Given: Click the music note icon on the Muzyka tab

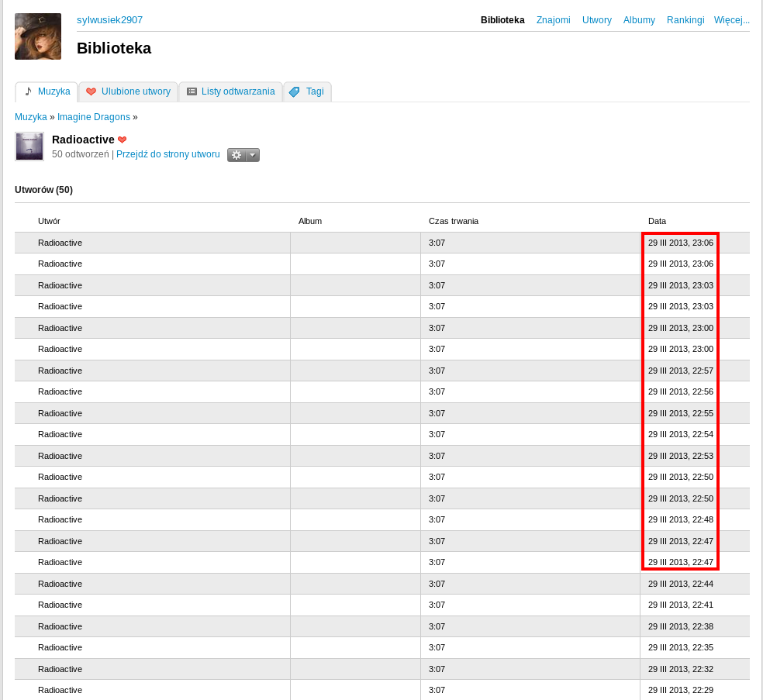Looking at the screenshot, I should click(x=28, y=91).
